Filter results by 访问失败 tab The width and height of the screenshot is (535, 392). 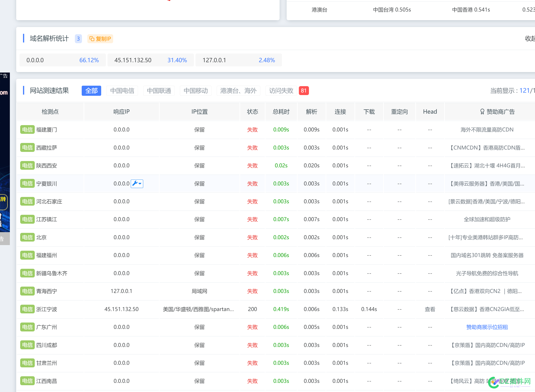tap(281, 91)
